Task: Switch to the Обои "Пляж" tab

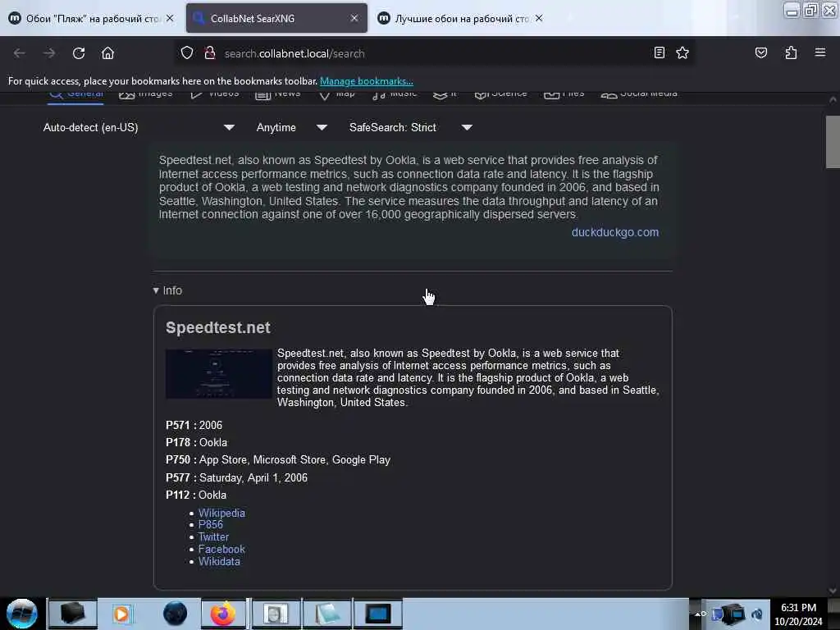Action: point(92,18)
